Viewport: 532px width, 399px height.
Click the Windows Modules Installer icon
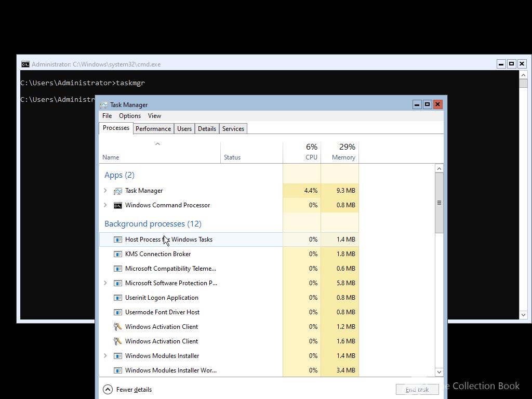click(x=118, y=356)
